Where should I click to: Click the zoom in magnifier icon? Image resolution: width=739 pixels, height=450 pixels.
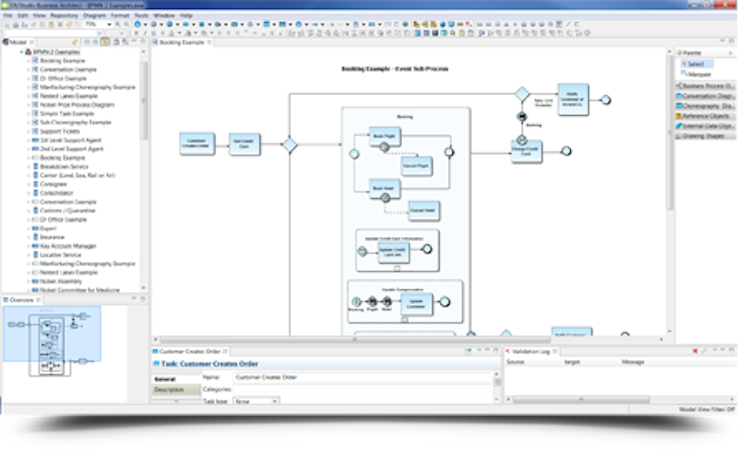(x=118, y=24)
